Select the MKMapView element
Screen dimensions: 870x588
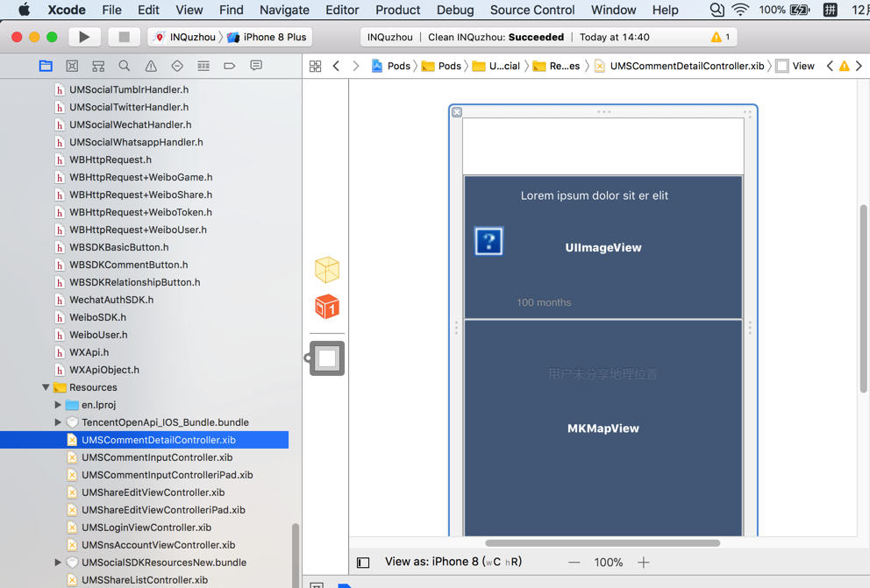603,429
